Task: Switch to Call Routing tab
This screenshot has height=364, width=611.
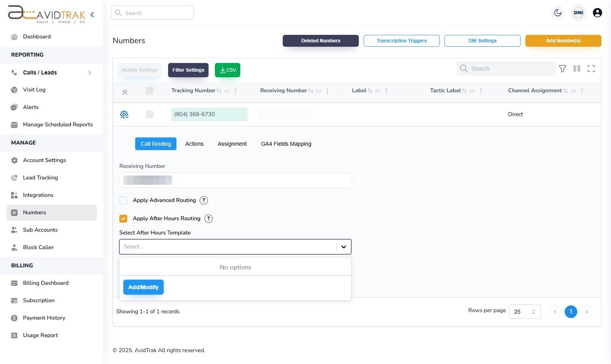Action: coord(156,144)
